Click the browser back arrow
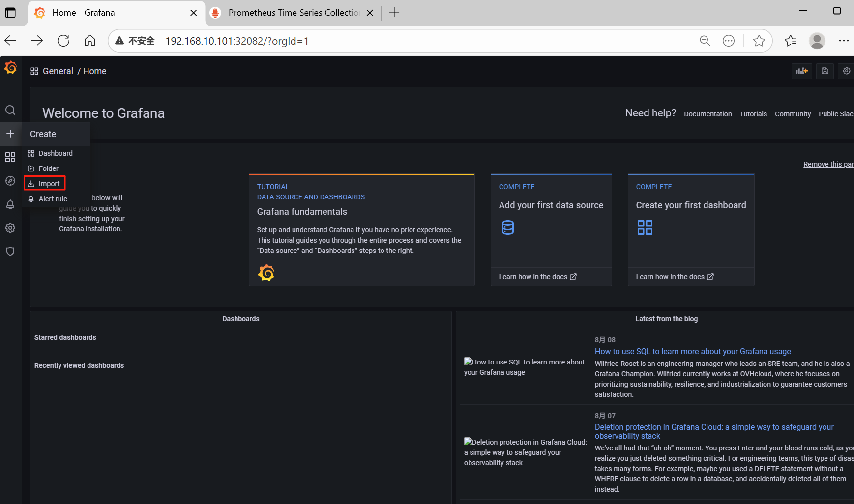The width and height of the screenshot is (854, 504). 11,41
